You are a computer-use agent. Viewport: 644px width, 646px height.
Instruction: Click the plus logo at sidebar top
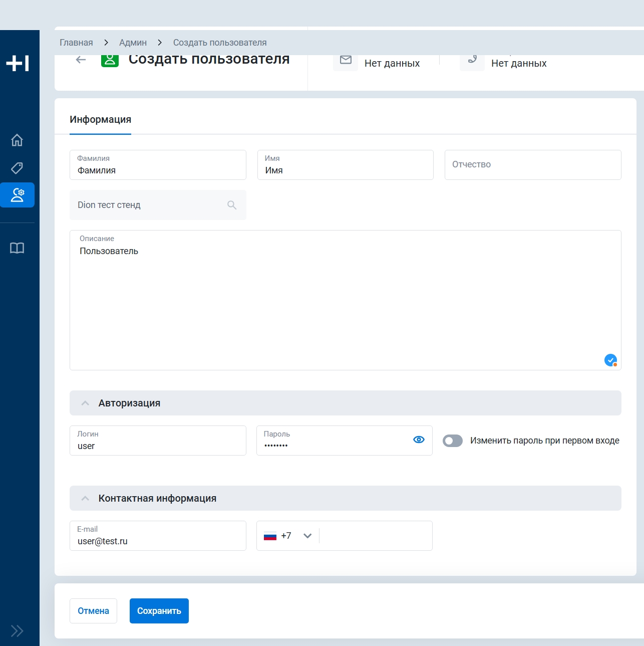click(x=18, y=64)
